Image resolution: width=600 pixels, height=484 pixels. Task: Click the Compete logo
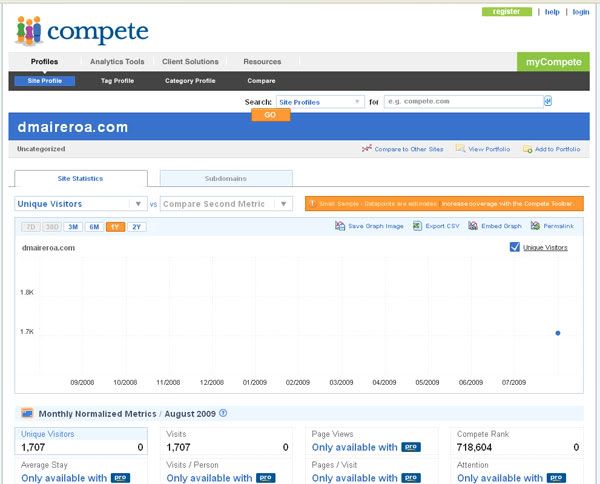click(x=82, y=31)
